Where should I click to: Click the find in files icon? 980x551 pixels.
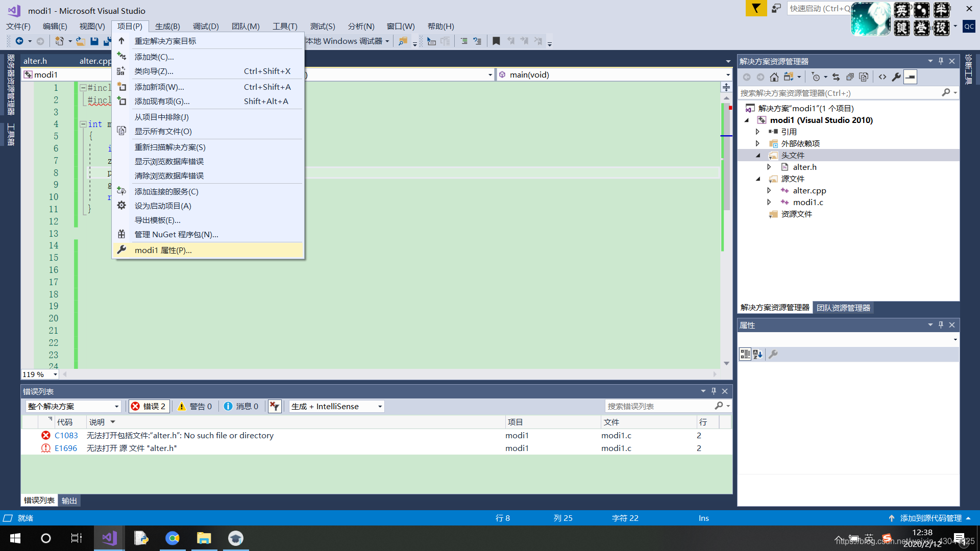(403, 41)
